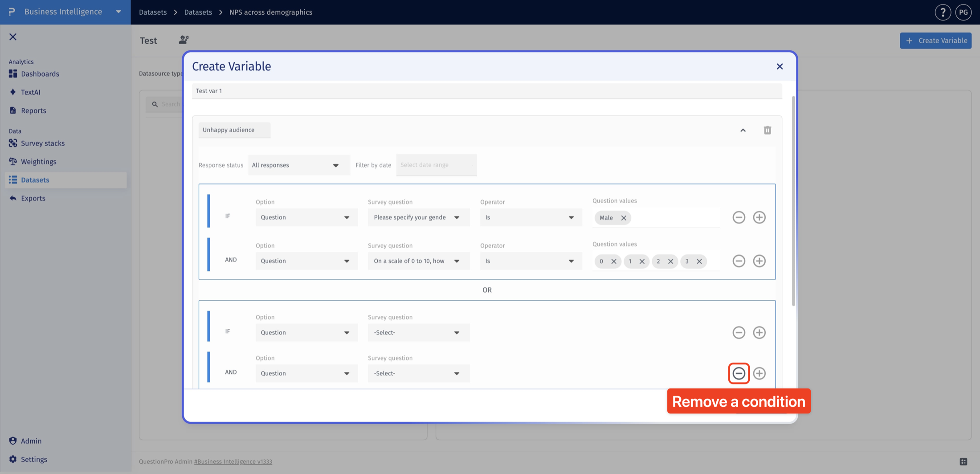Image resolution: width=980 pixels, height=474 pixels.
Task: Remove the value 0 chip
Action: (613, 262)
